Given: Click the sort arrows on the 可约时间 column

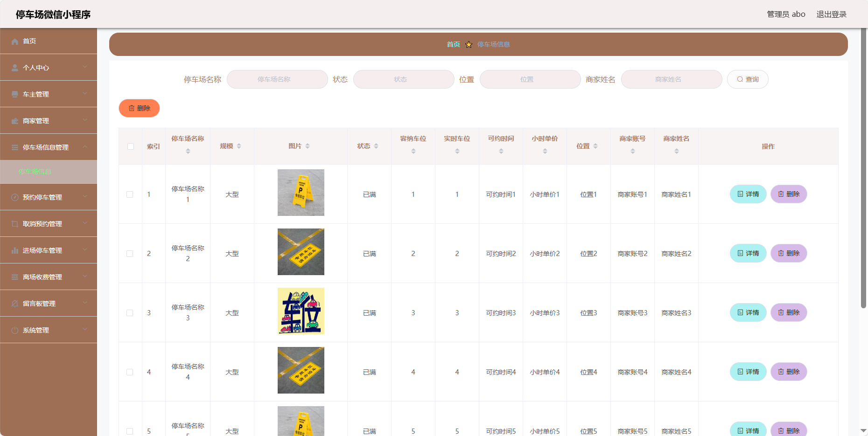Looking at the screenshot, I should tap(501, 151).
